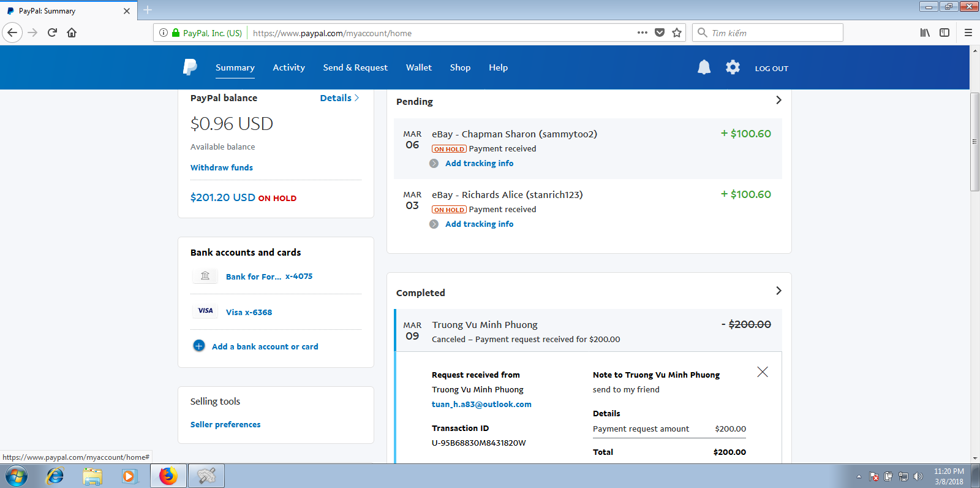Expand the Completed section chevron
This screenshot has height=488, width=980.
coord(778,291)
